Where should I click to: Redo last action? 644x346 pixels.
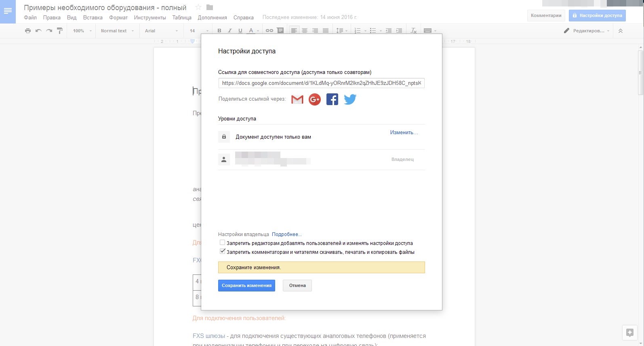click(x=49, y=31)
